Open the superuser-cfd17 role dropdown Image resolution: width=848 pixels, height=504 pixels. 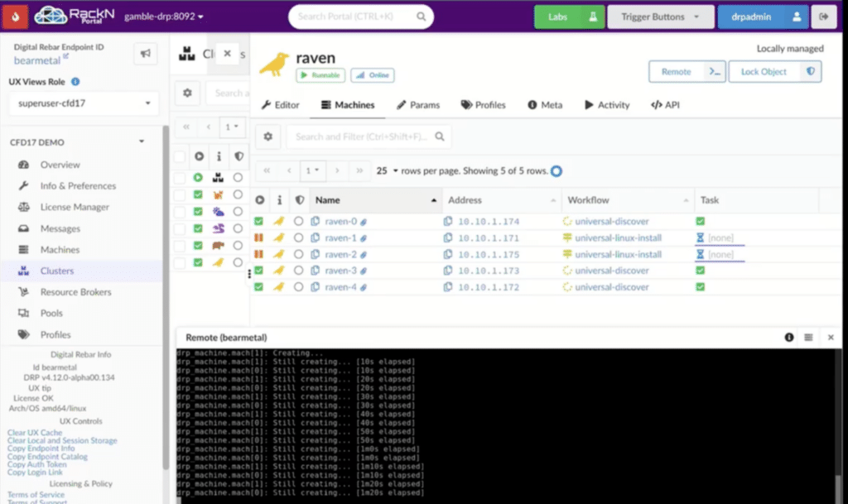click(84, 103)
